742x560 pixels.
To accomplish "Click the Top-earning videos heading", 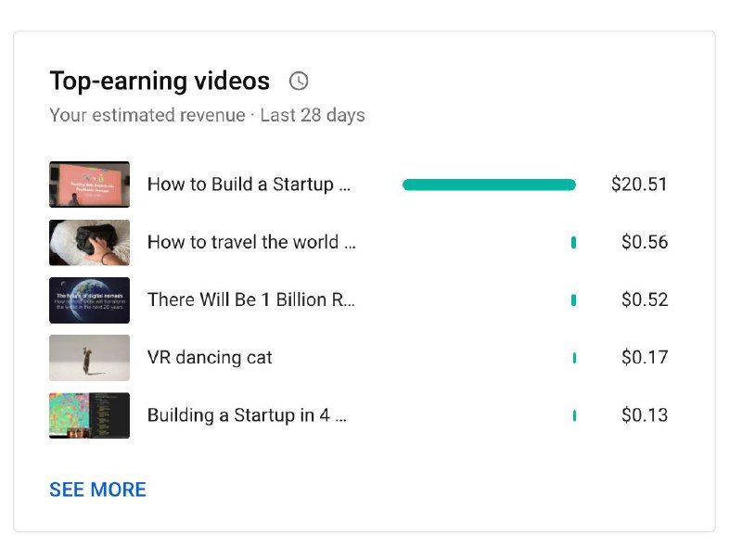I will point(160,81).
